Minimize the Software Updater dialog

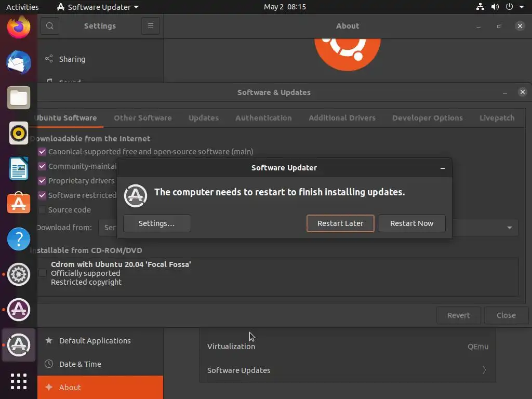443,168
